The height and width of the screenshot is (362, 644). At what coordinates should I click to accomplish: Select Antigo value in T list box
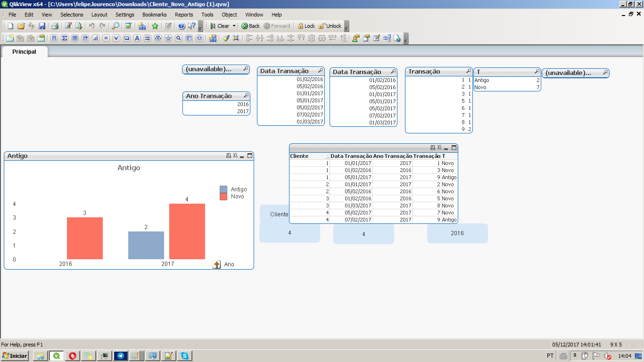tap(507, 80)
